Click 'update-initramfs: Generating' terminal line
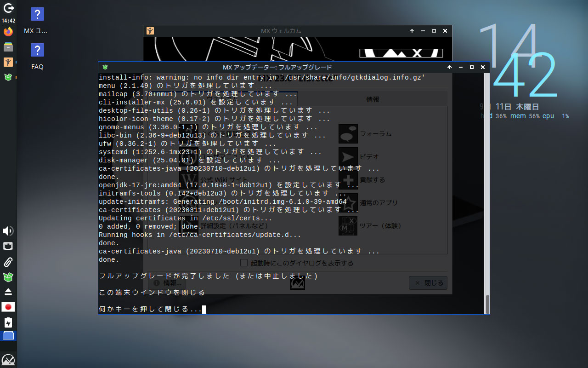 (223, 201)
